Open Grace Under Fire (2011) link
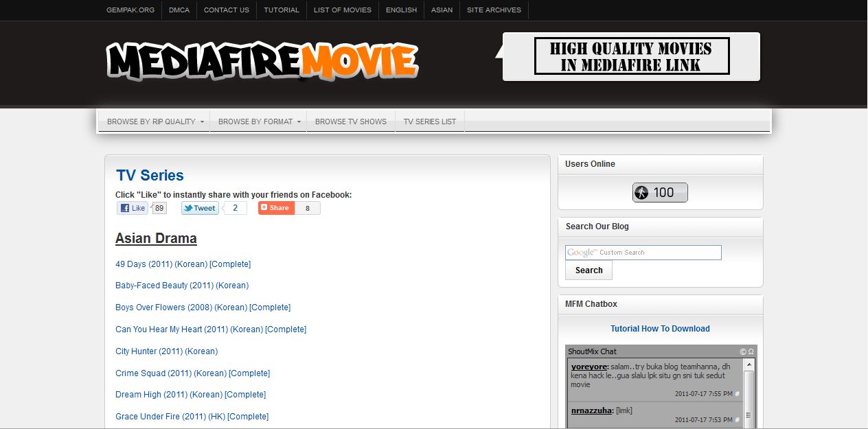The height and width of the screenshot is (429, 868). point(192,417)
